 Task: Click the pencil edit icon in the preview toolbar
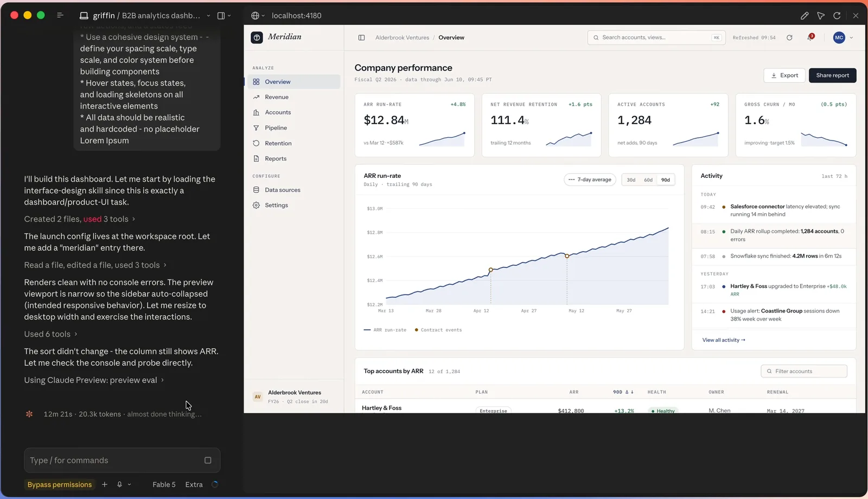(x=805, y=16)
